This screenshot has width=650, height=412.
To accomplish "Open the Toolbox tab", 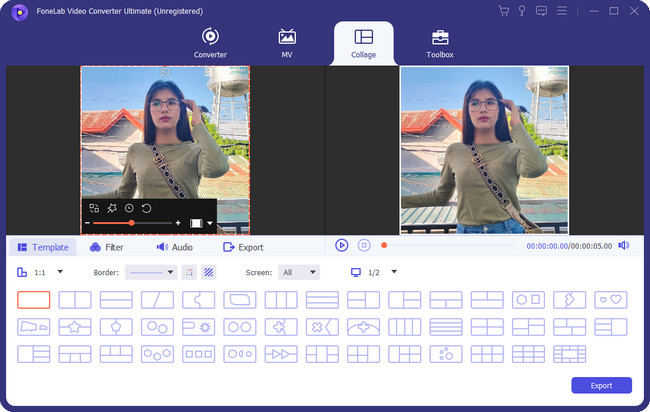I will coord(440,44).
